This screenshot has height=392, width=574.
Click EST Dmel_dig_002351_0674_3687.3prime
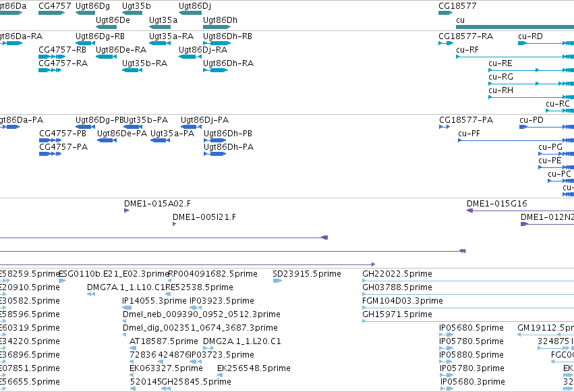click(125, 335)
